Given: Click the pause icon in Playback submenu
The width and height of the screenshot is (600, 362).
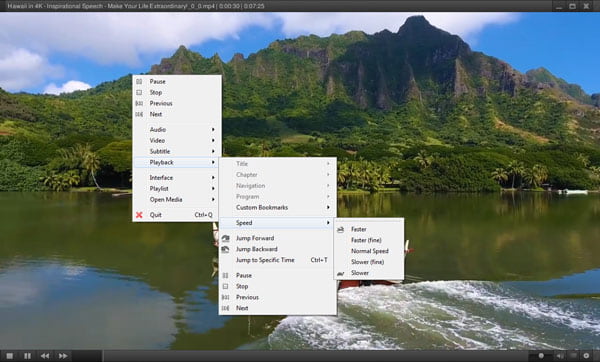Looking at the screenshot, I should pyautogui.click(x=225, y=275).
